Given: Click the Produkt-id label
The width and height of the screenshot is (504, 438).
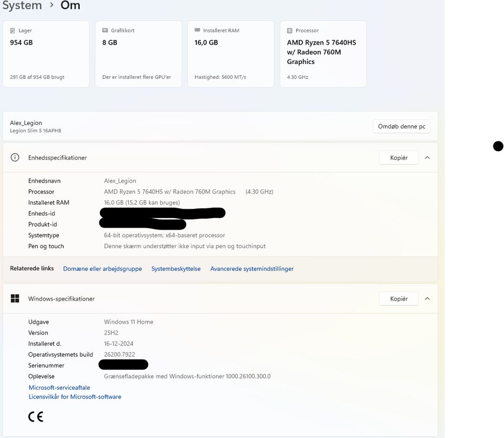Looking at the screenshot, I should coord(43,225).
